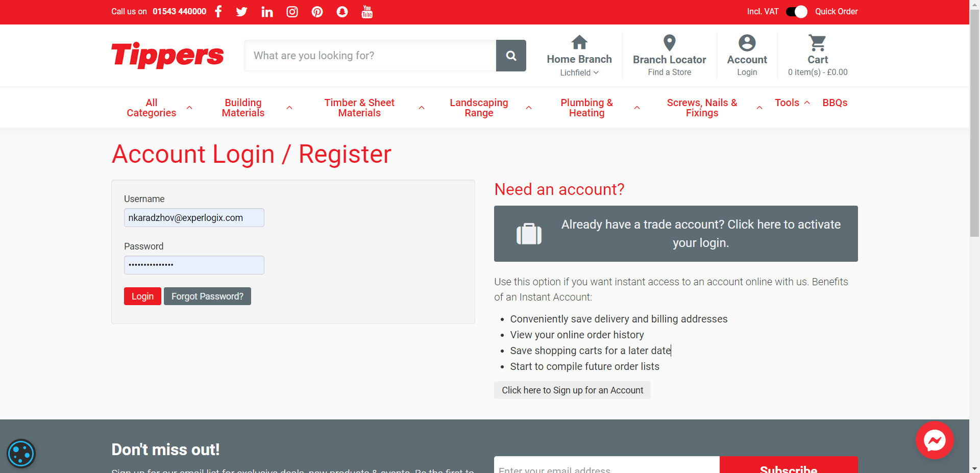Focus the product search box
The width and height of the screenshot is (980, 473).
tap(370, 56)
